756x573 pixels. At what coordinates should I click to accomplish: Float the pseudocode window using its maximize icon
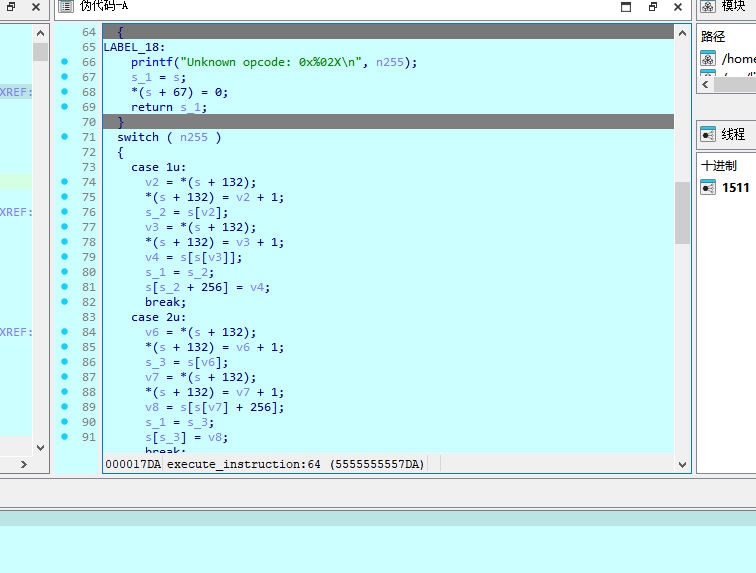[626, 6]
